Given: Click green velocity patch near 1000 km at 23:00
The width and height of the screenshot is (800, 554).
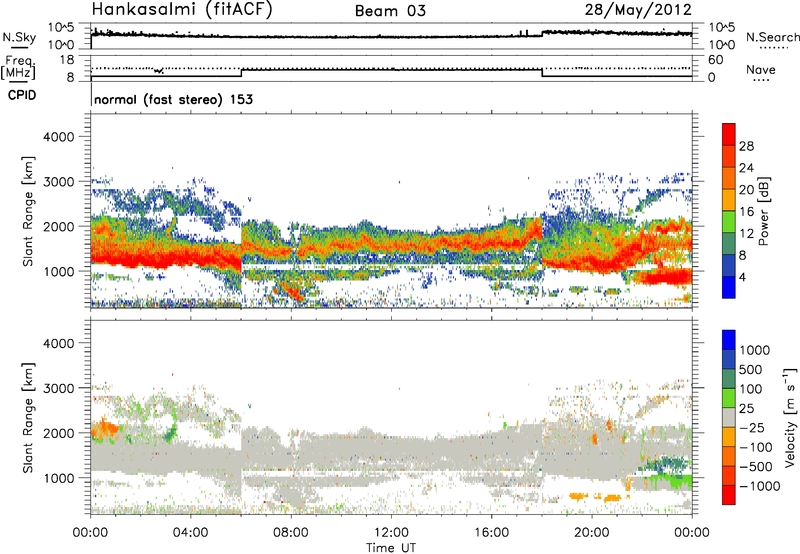Looking at the screenshot, I should [x=673, y=481].
